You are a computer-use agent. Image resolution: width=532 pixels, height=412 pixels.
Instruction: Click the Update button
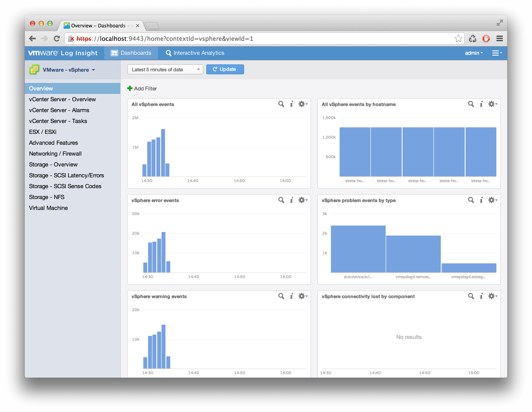(225, 69)
